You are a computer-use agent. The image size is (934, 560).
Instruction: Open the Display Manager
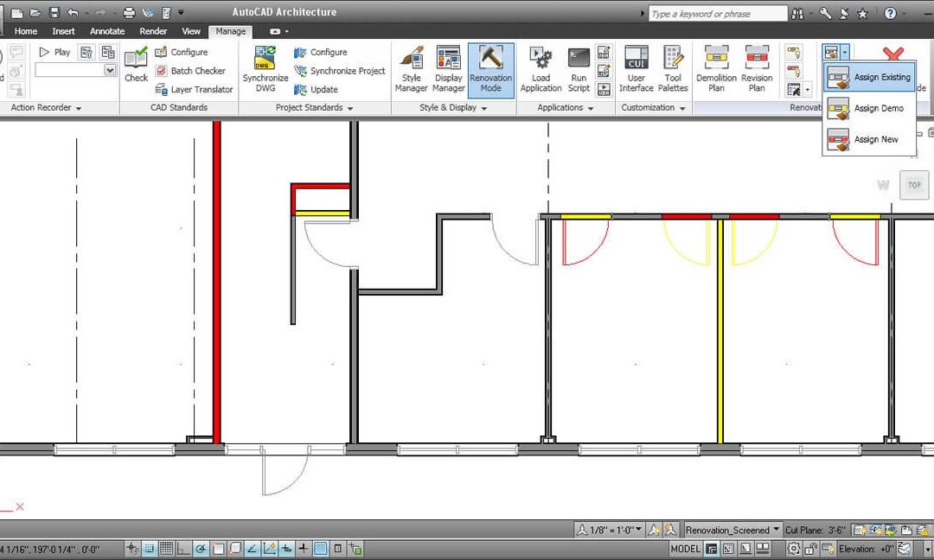[449, 70]
